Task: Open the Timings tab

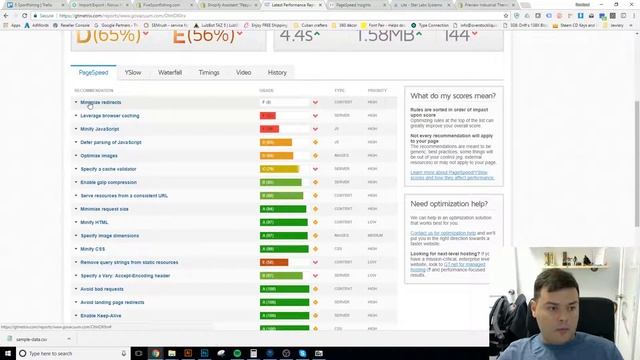Action: [209, 73]
